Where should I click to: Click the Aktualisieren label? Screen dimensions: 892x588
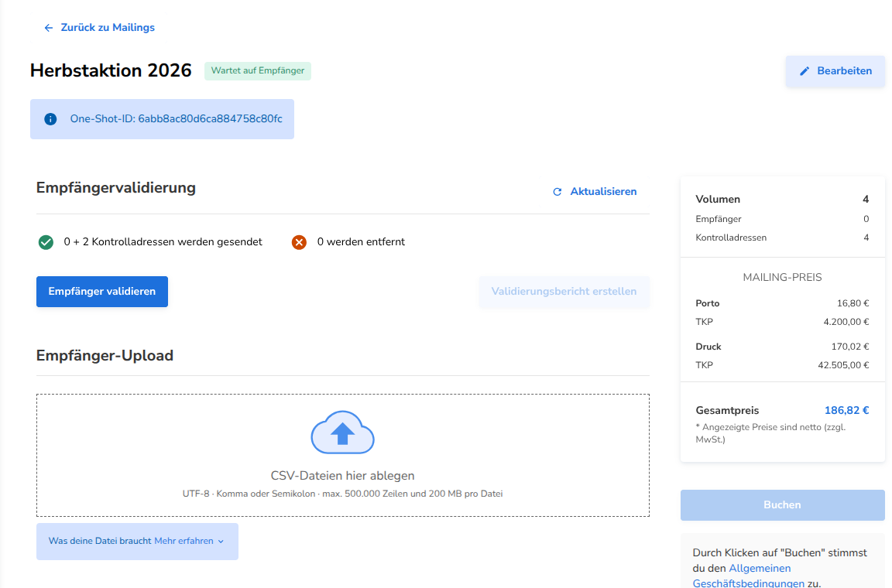click(x=604, y=192)
